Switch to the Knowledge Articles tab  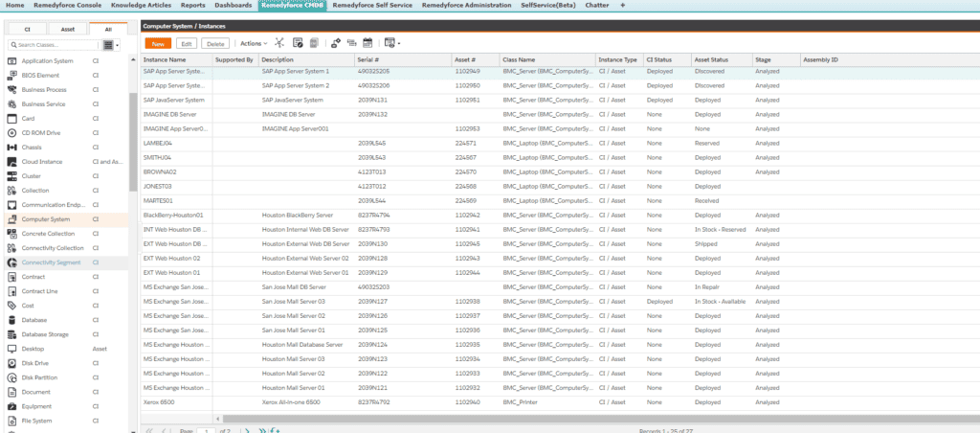click(x=142, y=5)
